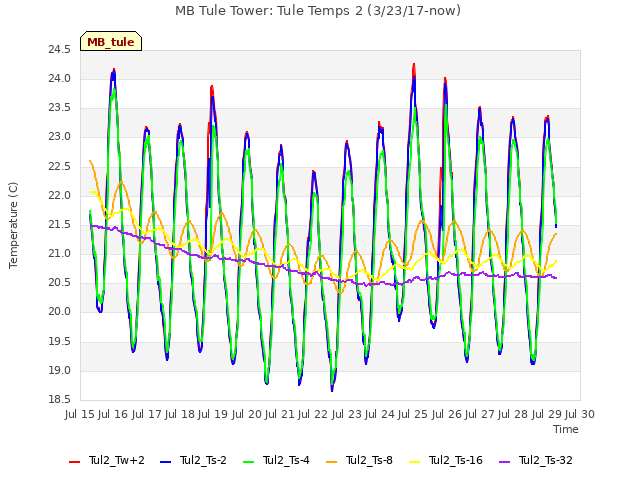Click the 19.0 y-axis tick label
Viewport: 640px width, 480px height.
click(x=60, y=370)
